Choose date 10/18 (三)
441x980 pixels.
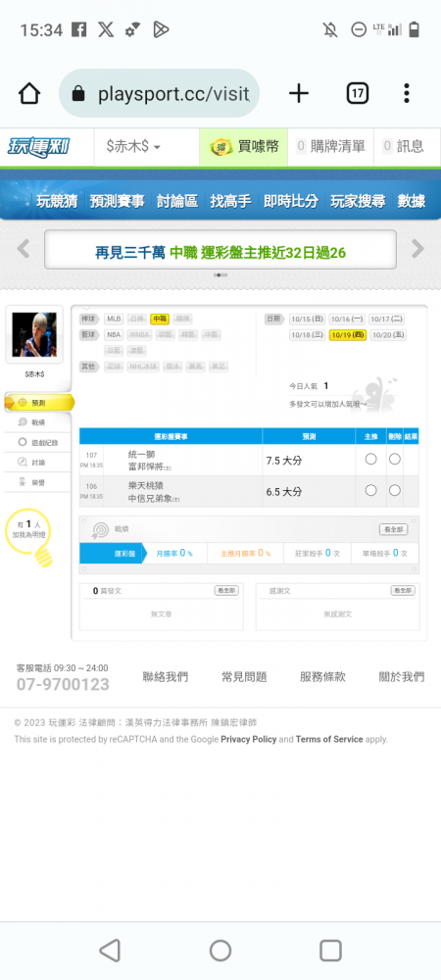coord(308,335)
